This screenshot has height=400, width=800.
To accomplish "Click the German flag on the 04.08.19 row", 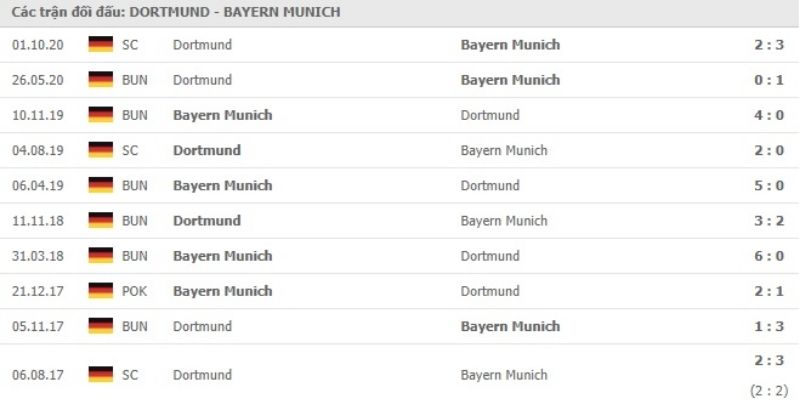I will coord(100,150).
